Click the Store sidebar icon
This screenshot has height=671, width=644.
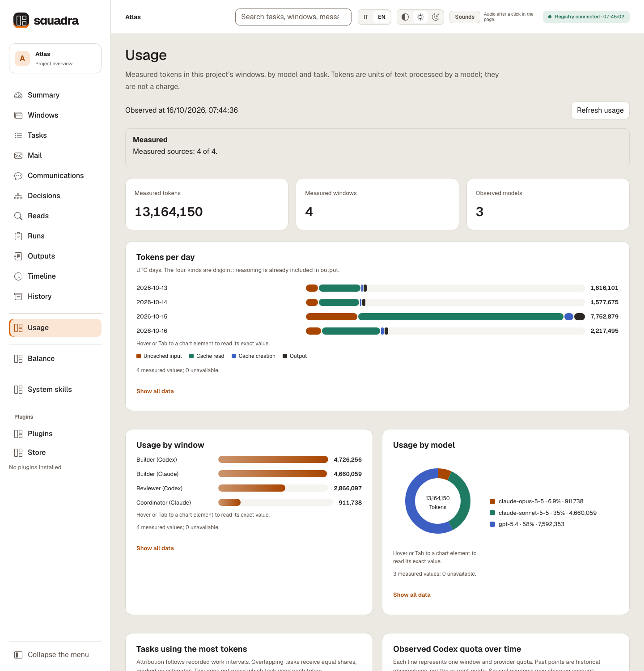tap(18, 453)
